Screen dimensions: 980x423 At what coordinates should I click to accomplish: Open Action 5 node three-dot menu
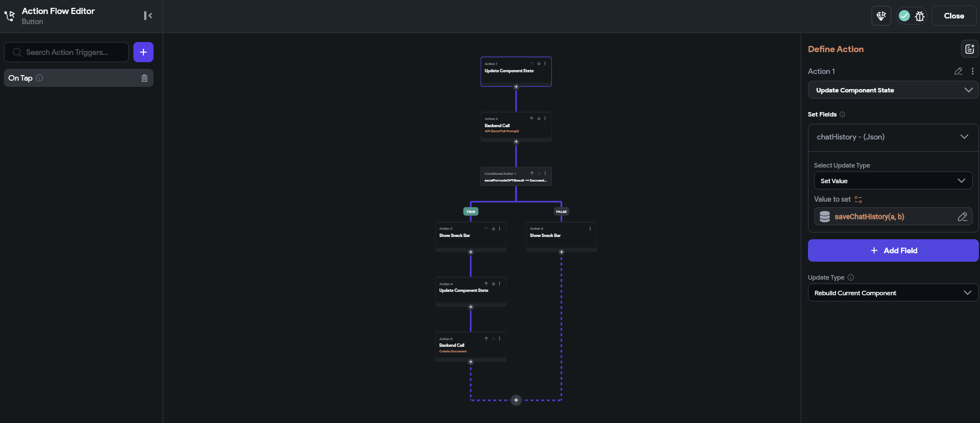tap(499, 338)
